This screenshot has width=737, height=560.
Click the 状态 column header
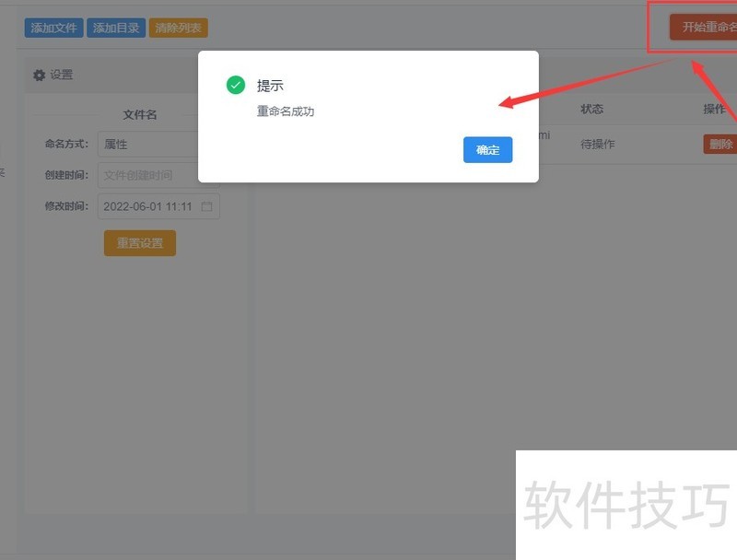[591, 109]
